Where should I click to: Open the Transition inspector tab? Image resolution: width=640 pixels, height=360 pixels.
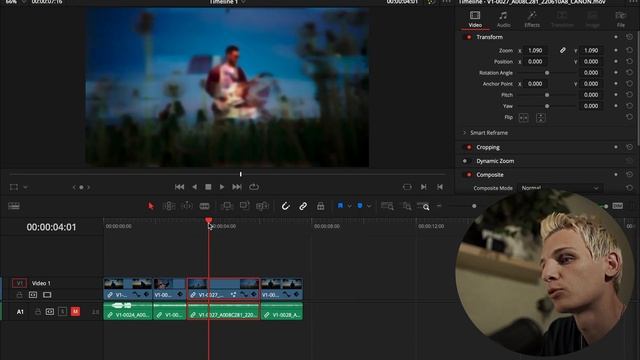pos(562,19)
